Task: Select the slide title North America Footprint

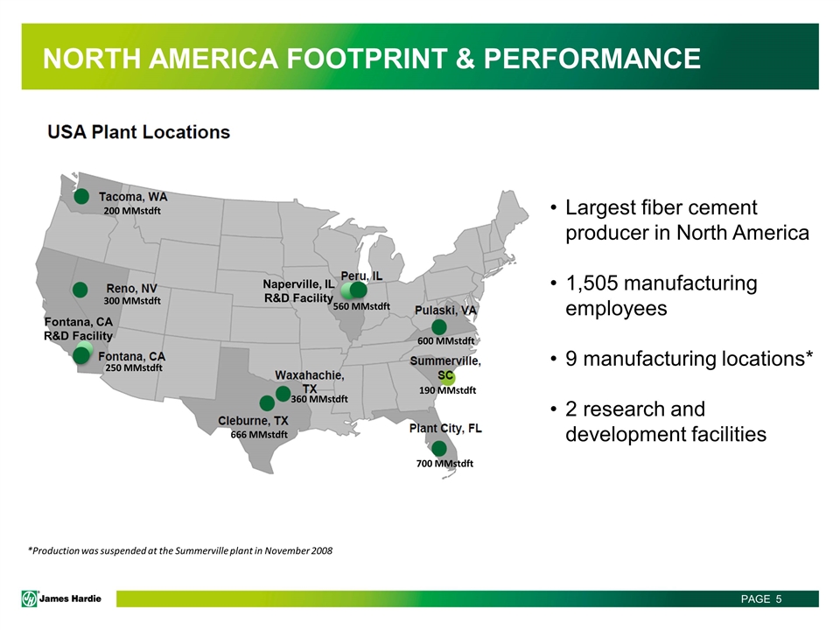Action: point(372,59)
